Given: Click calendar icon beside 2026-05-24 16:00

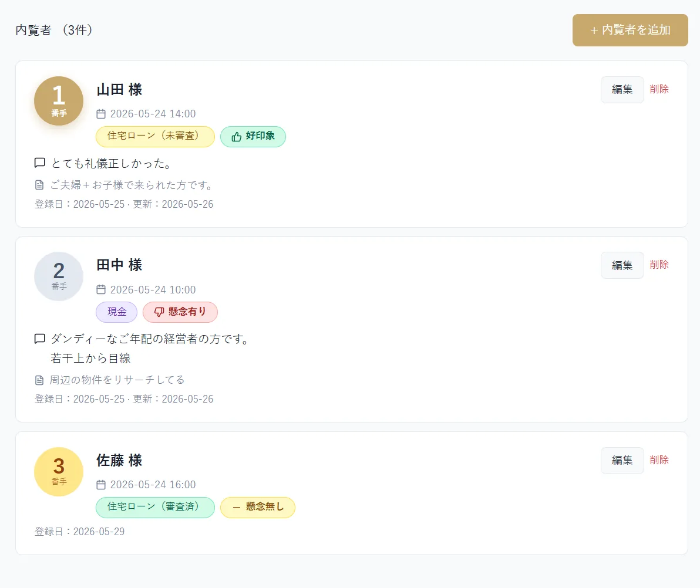Looking at the screenshot, I should coord(101,485).
